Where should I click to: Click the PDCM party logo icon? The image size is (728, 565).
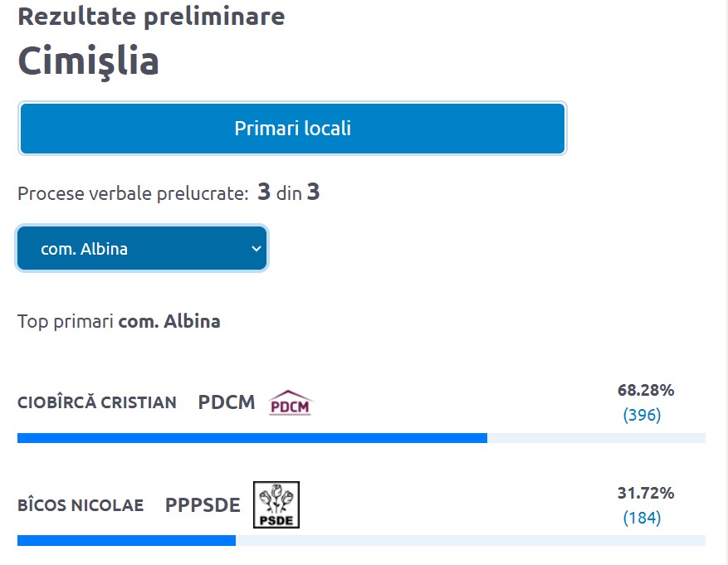point(291,403)
